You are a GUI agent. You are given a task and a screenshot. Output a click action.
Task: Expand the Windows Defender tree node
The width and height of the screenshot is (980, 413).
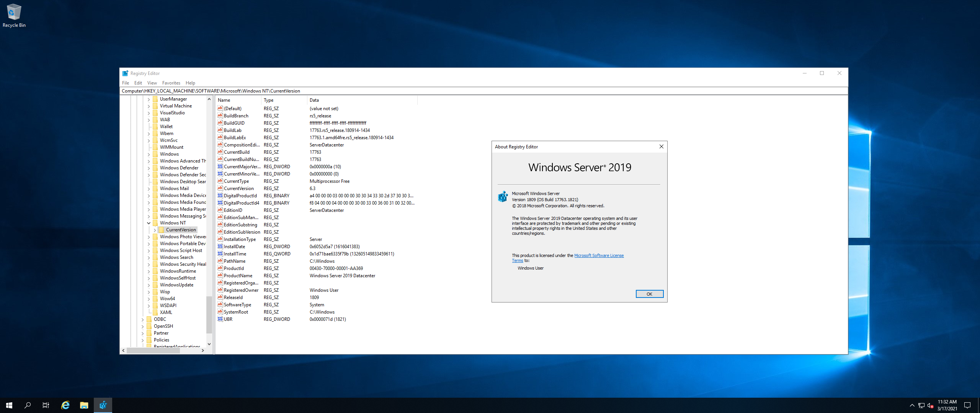(x=149, y=168)
